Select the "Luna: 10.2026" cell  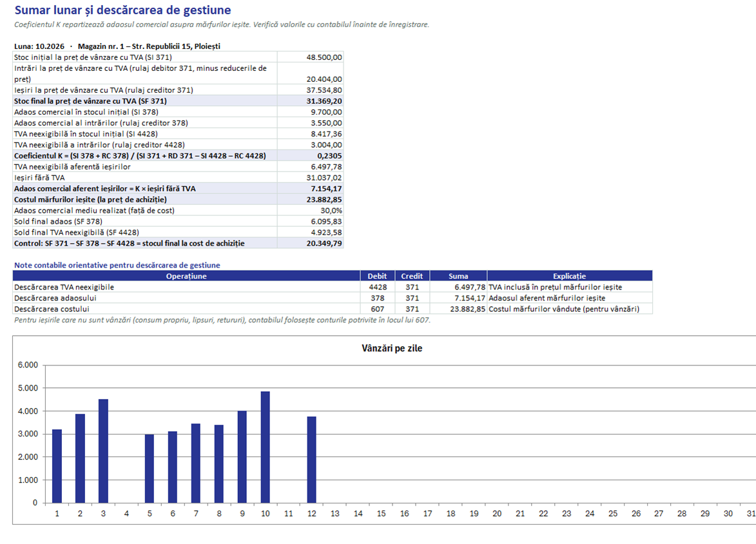click(39, 46)
